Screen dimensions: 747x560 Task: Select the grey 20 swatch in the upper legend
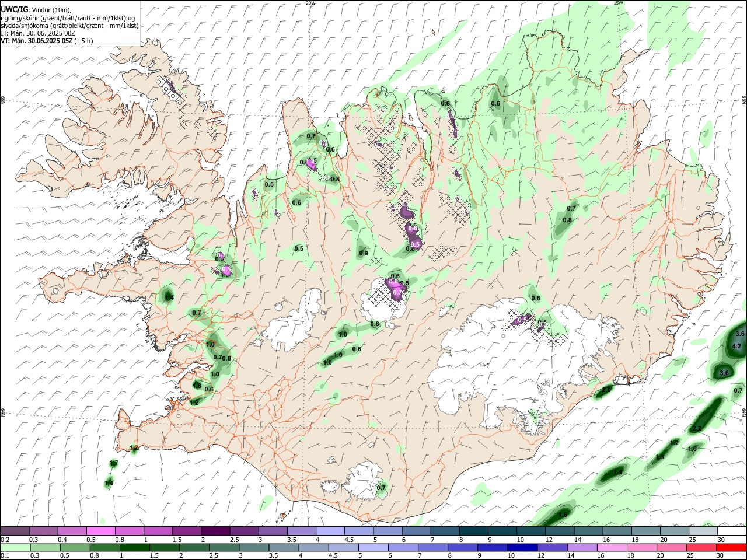[675, 531]
